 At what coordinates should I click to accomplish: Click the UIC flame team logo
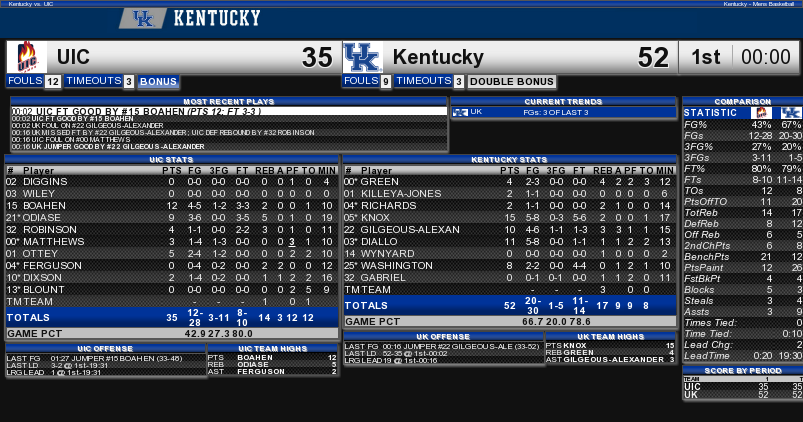[27, 57]
